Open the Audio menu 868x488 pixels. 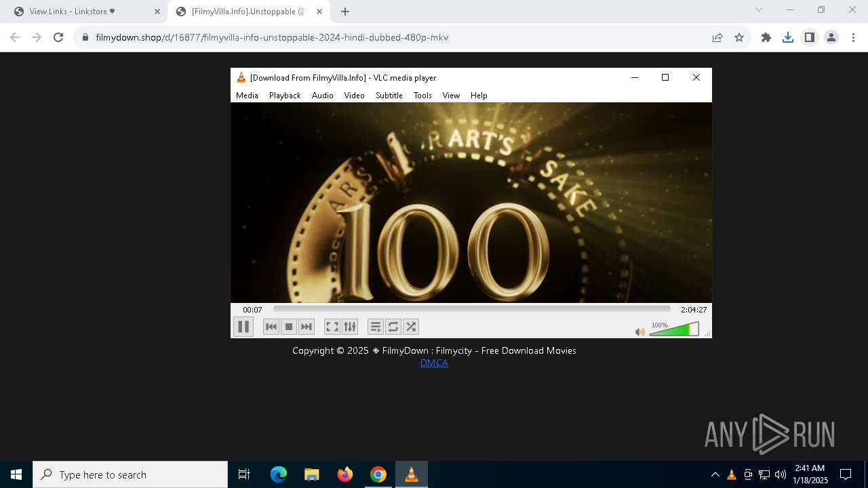click(x=323, y=96)
